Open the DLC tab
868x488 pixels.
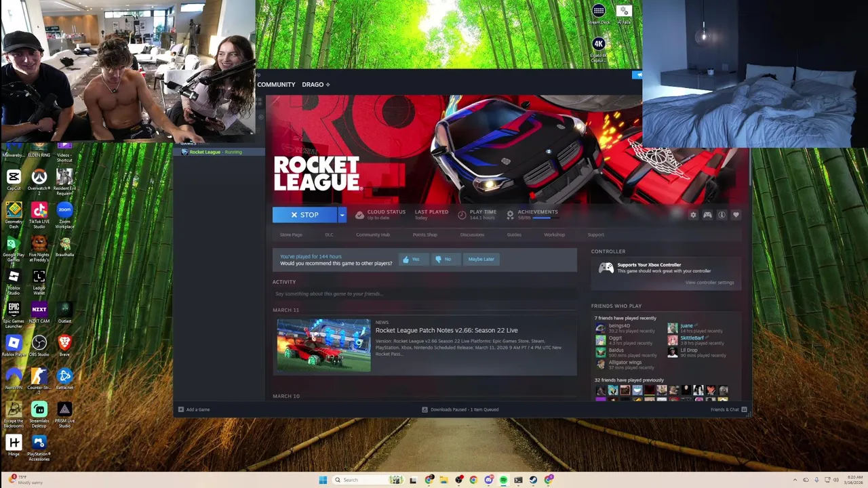point(329,235)
